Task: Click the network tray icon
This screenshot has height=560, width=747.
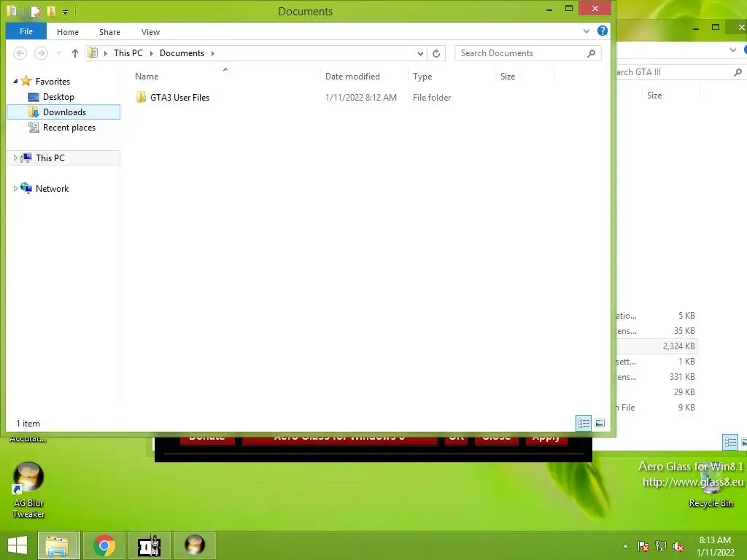Action: pyautogui.click(x=661, y=546)
